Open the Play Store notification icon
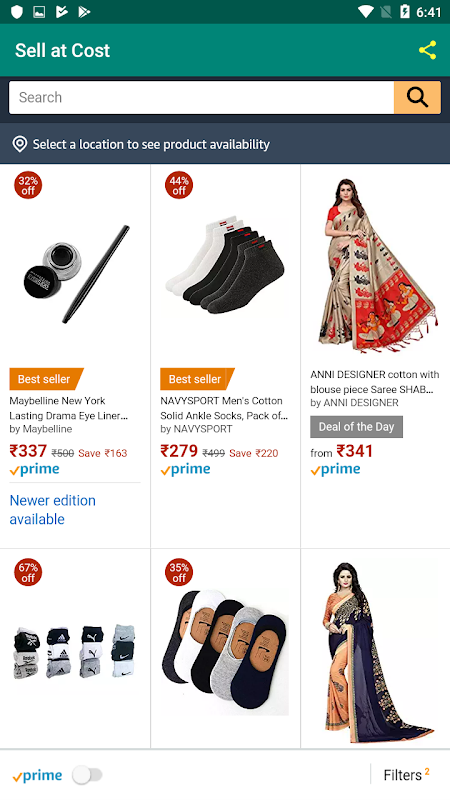This screenshot has height=800, width=450. (x=84, y=11)
